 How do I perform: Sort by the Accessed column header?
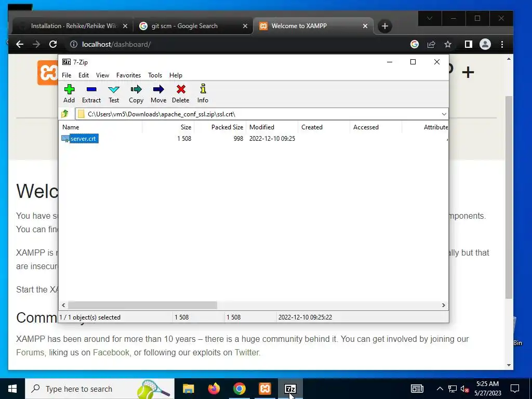(x=376, y=127)
